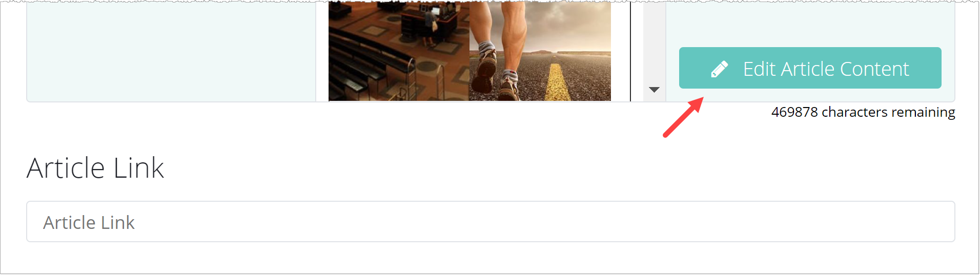Click the black vertical divider beside the preview
The width and height of the screenshot is (980, 275).
coord(630,51)
